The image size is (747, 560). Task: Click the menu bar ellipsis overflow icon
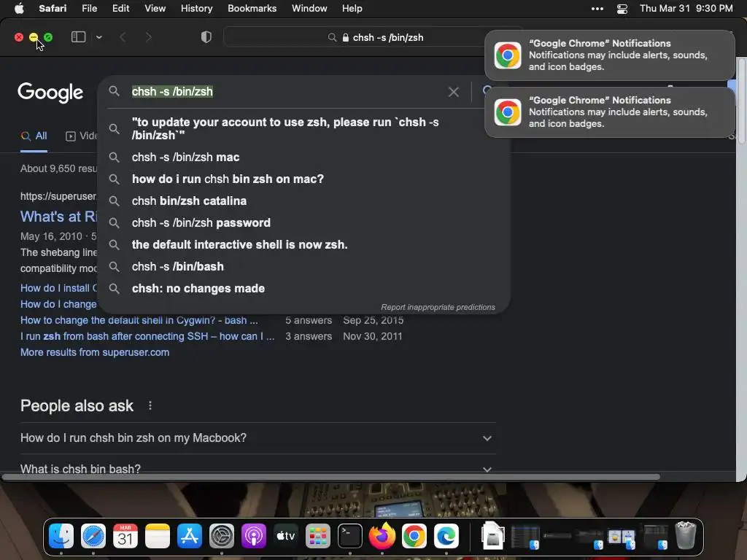(597, 9)
